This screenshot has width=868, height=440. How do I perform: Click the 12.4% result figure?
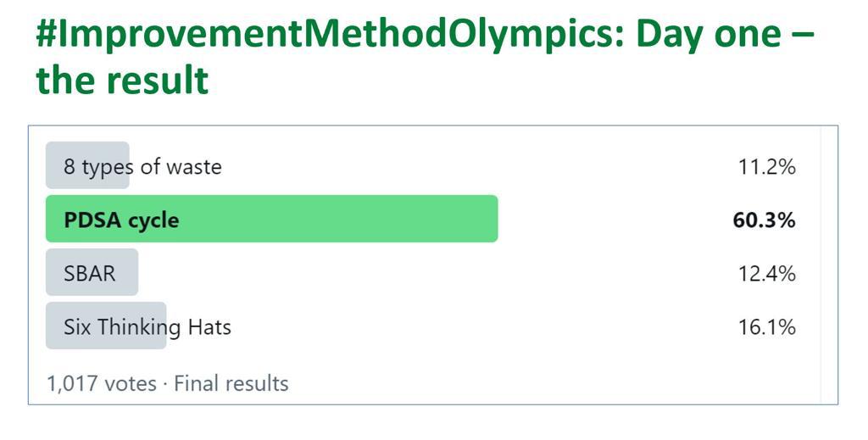pos(766,274)
